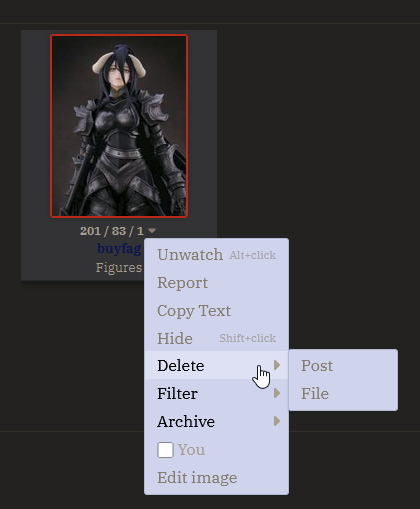Expand the submenu arrow next to Filter
The width and height of the screenshot is (420, 509).
point(277,393)
